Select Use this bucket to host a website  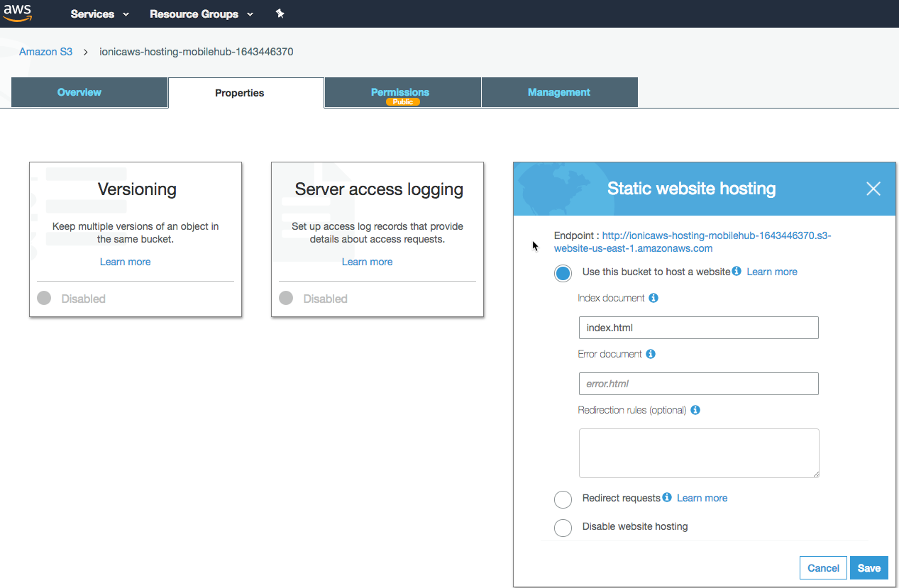coord(563,274)
